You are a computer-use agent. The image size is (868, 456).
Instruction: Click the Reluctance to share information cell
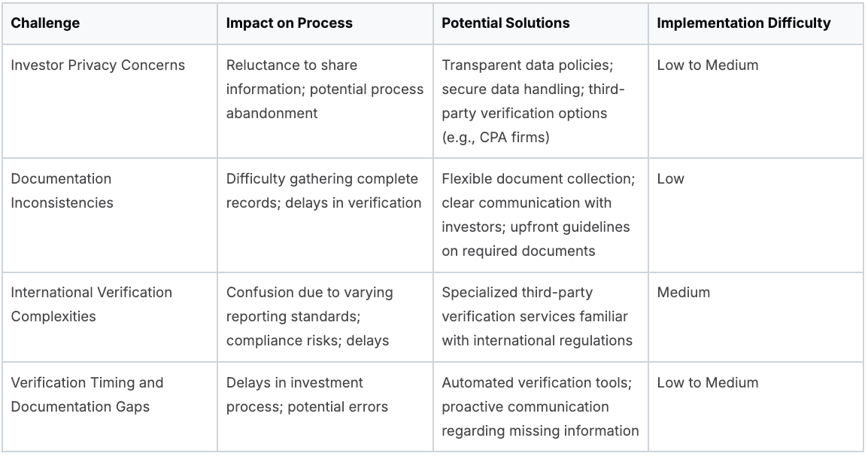pyautogui.click(x=325, y=102)
